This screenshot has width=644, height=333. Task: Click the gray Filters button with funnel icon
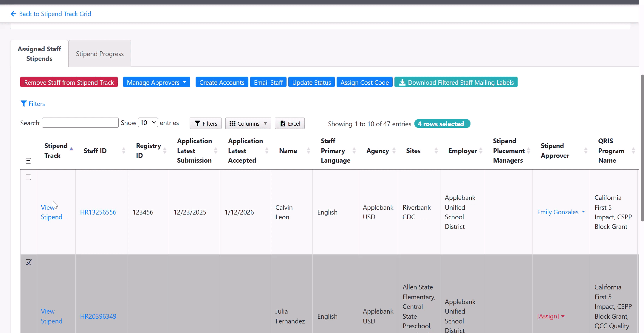click(205, 124)
